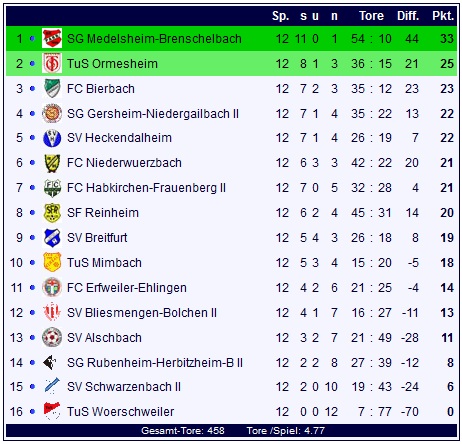Click the blue dot next to rank 10
462x444 pixels.
pos(32,263)
